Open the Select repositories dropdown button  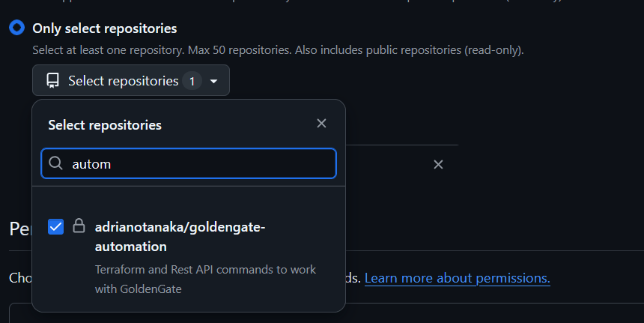coord(131,80)
